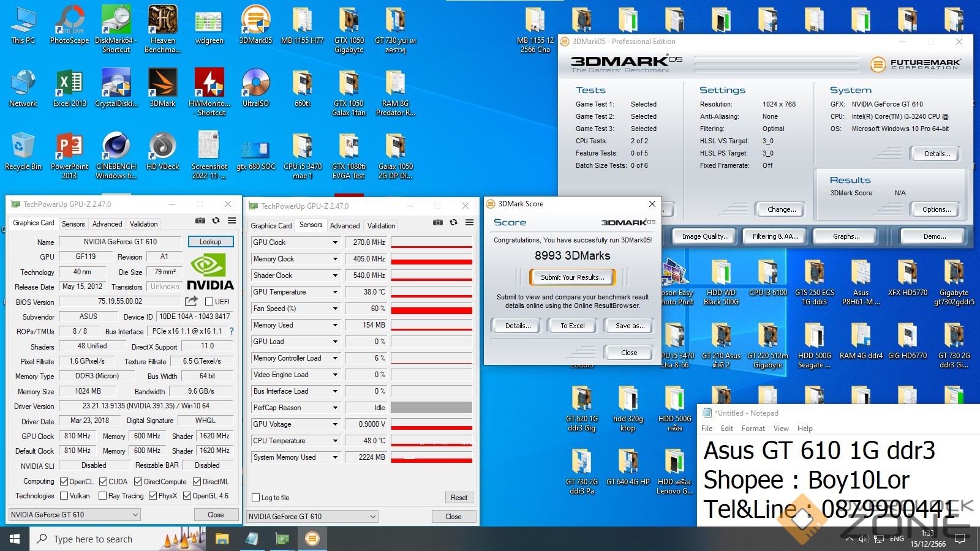The image size is (980, 551).
Task: Click refresh icon in GPU-Z Sensors window
Action: [x=453, y=223]
